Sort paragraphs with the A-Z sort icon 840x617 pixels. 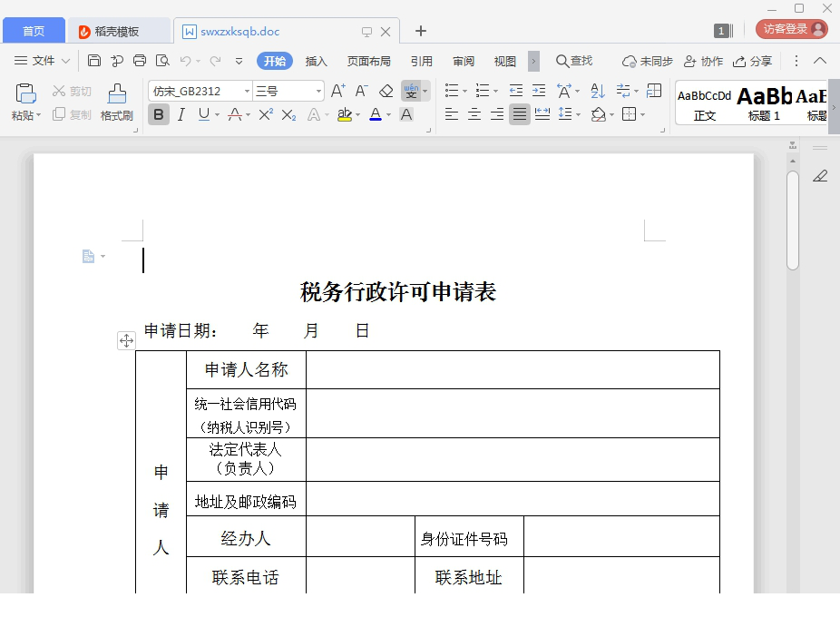tap(599, 91)
